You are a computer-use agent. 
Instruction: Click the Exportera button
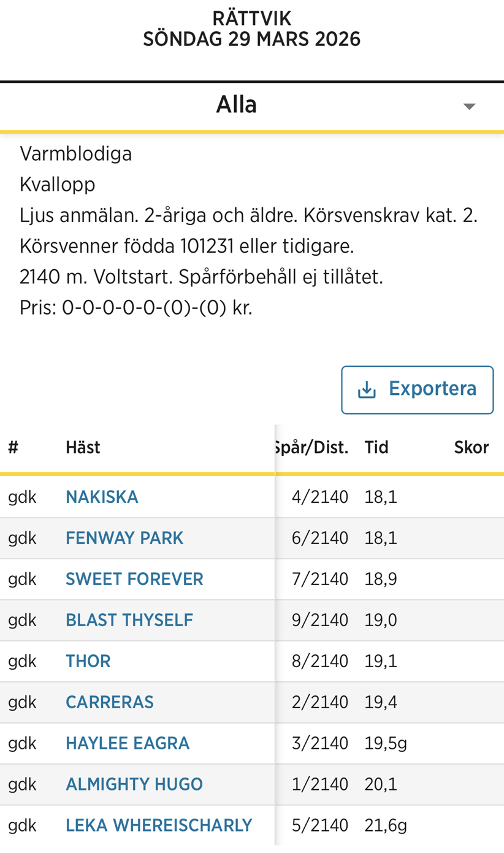[x=417, y=390]
